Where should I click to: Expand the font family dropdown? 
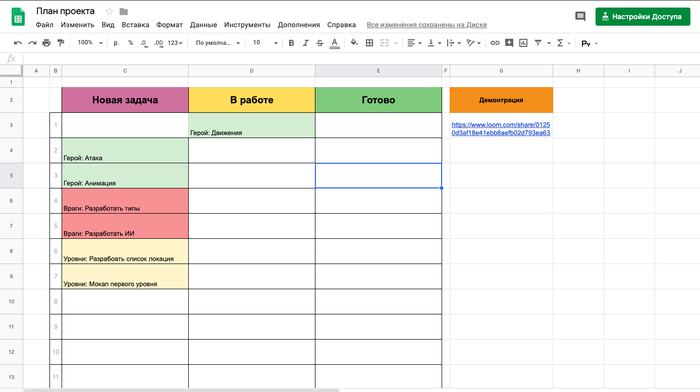[x=218, y=43]
